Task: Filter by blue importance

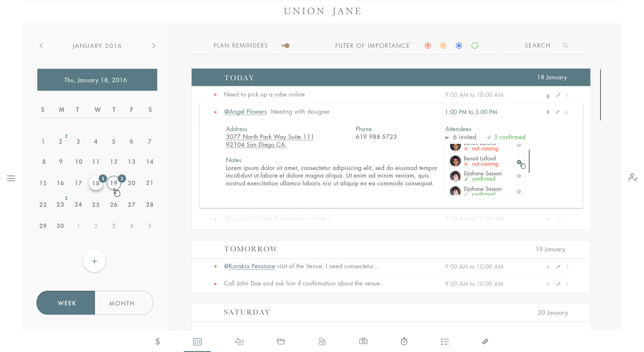Action: [x=459, y=45]
